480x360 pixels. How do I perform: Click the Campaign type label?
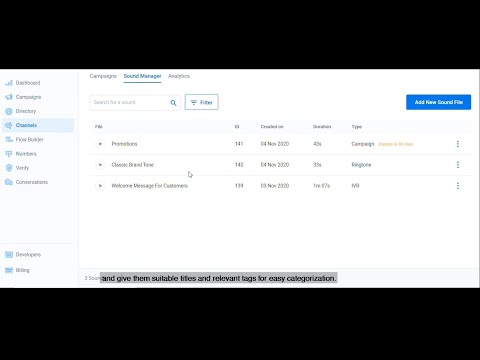tap(363, 144)
